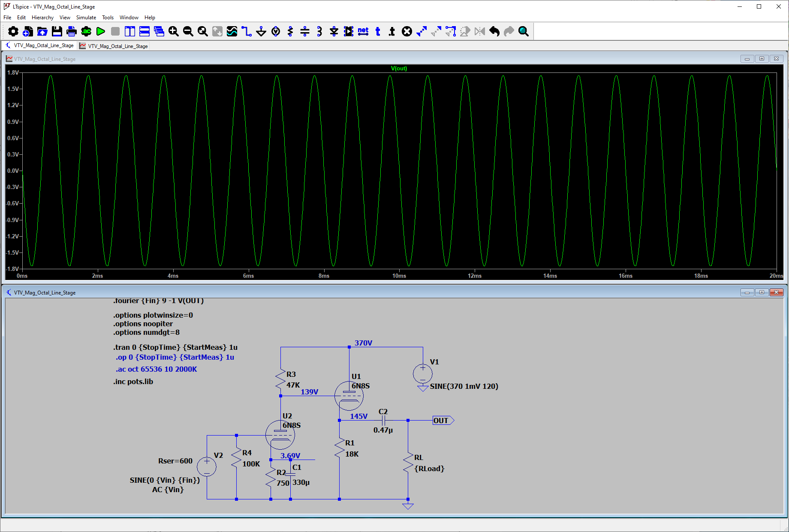The image size is (789, 532).
Task: Add a SPICE directive
Action: (392, 31)
